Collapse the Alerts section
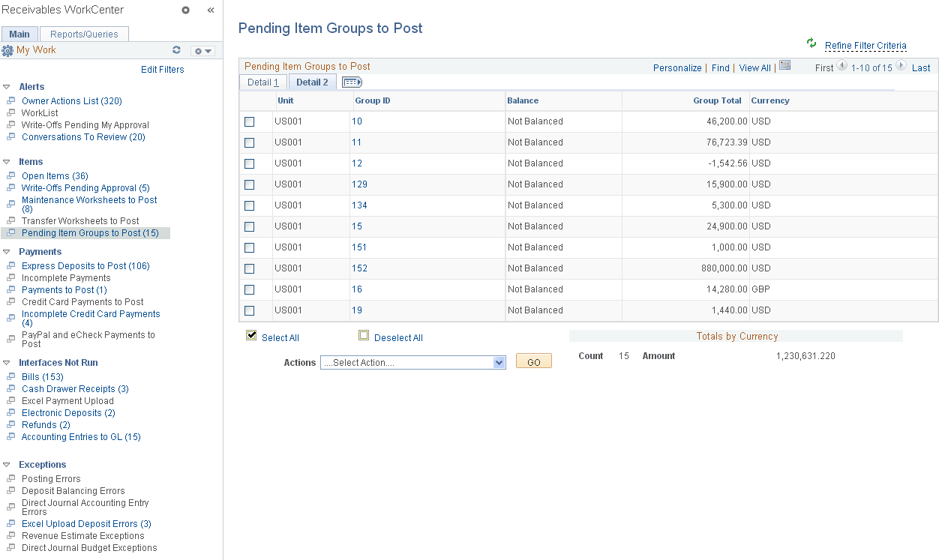 [x=7, y=86]
